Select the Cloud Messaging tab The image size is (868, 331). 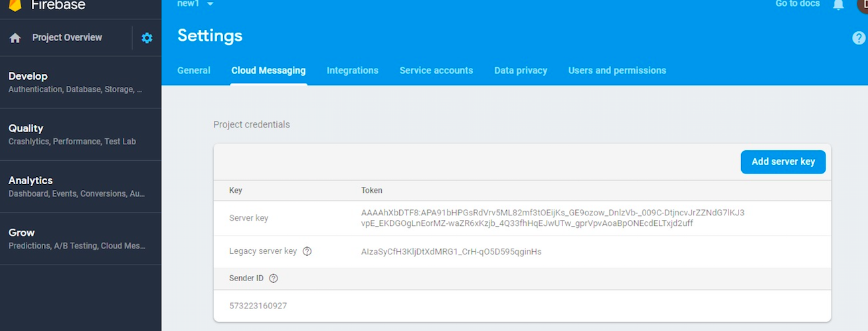pyautogui.click(x=268, y=70)
